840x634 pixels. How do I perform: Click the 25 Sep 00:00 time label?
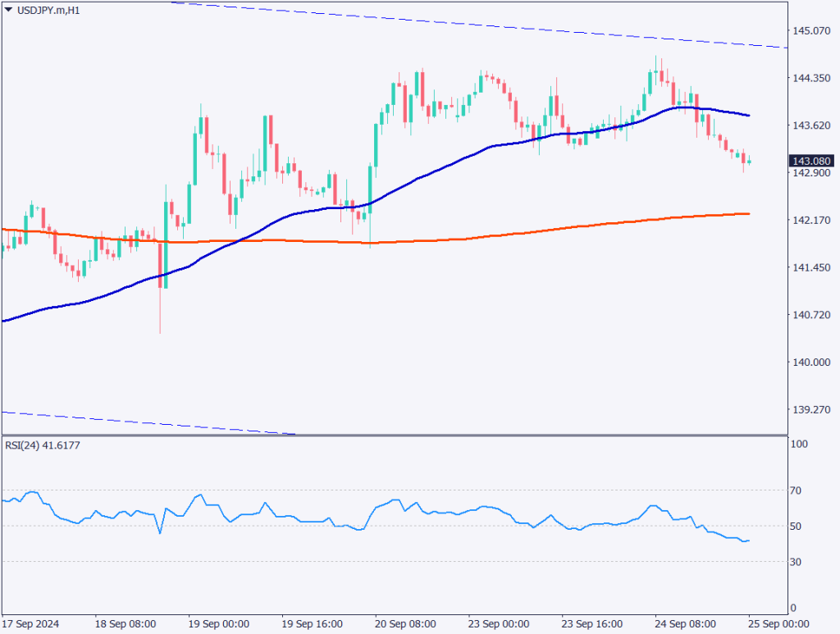(778, 623)
